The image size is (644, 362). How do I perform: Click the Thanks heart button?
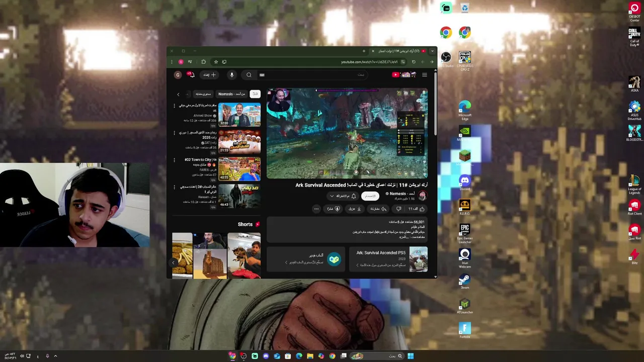click(334, 209)
